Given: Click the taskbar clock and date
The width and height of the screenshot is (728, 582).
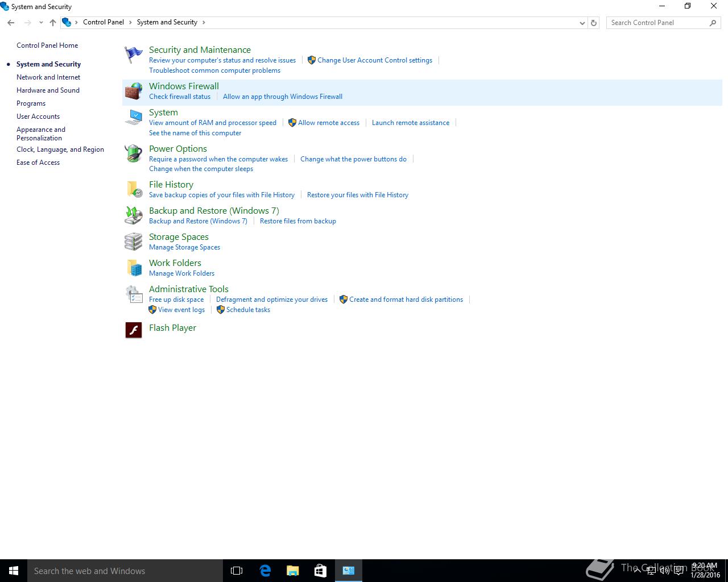Looking at the screenshot, I should point(705,571).
